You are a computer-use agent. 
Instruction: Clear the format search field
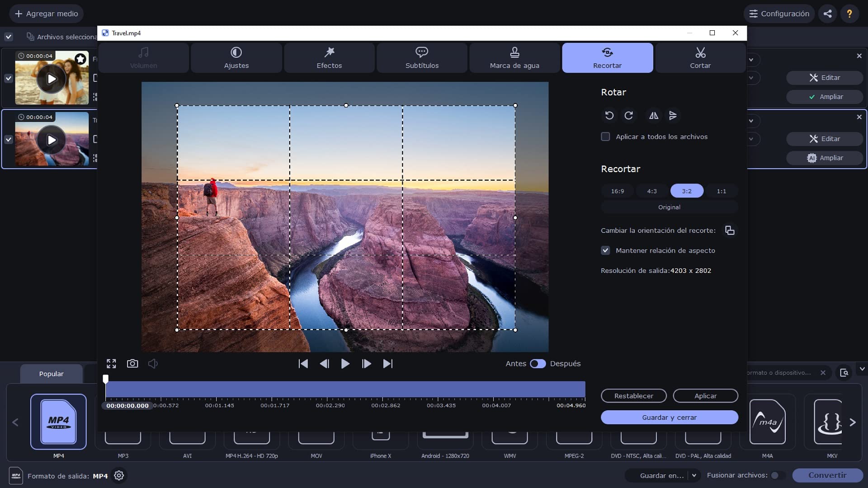[823, 373]
